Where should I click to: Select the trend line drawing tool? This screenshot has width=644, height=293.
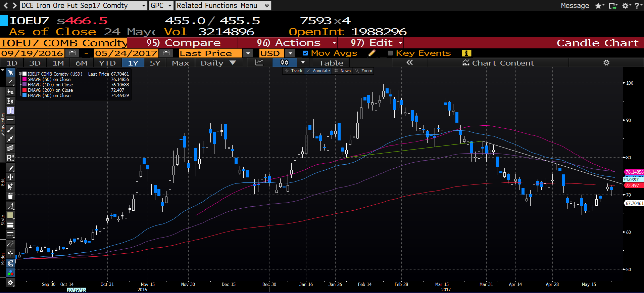click(x=11, y=82)
